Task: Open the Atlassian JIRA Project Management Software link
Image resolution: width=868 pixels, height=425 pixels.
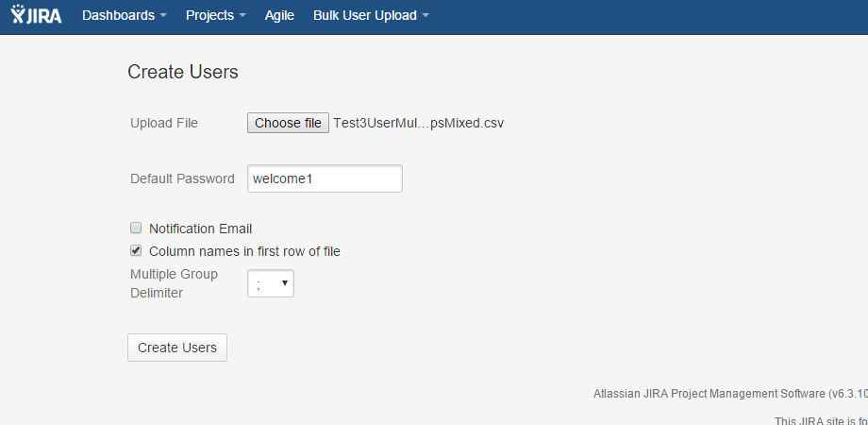Action: pos(709,393)
